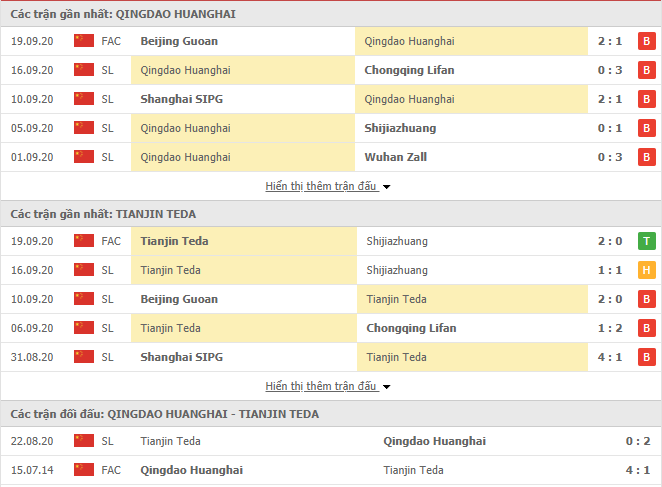
Task: Click the China flag in the 19.09.20 Beijing Guoan row
Action: [x=84, y=41]
